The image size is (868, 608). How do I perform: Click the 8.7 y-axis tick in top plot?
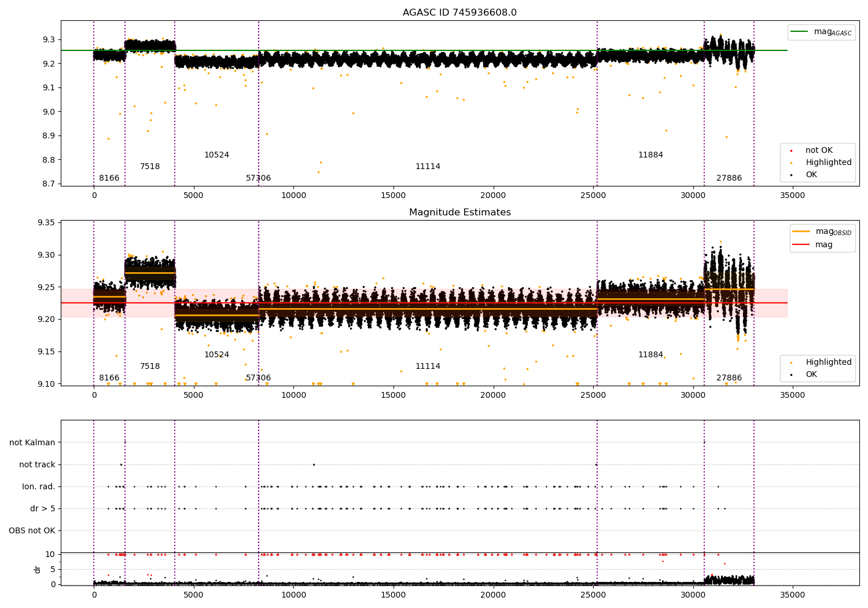point(49,184)
